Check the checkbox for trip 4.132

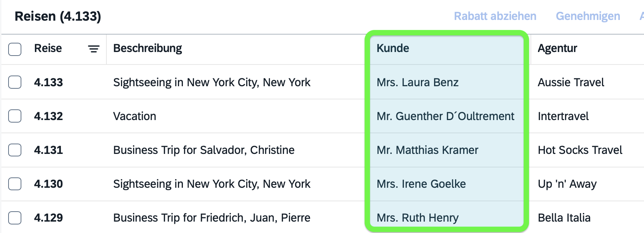click(x=14, y=116)
